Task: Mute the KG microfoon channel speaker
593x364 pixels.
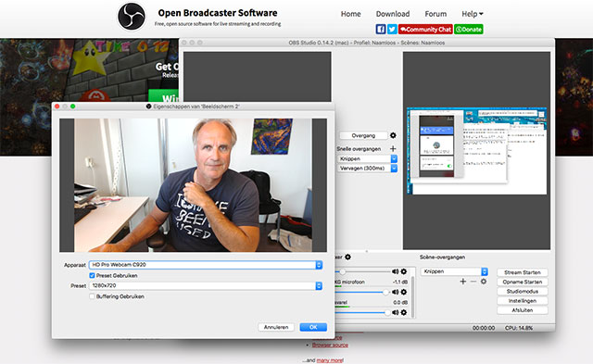Action: click(396, 292)
